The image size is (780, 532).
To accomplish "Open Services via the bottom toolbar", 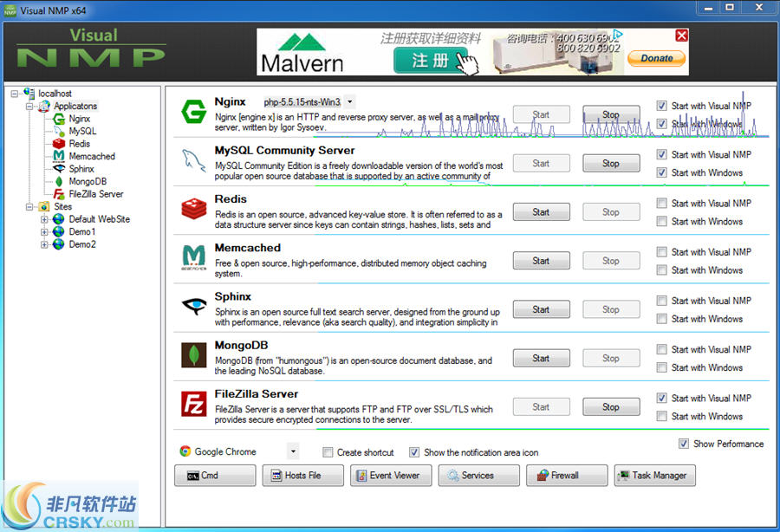I will pyautogui.click(x=478, y=475).
